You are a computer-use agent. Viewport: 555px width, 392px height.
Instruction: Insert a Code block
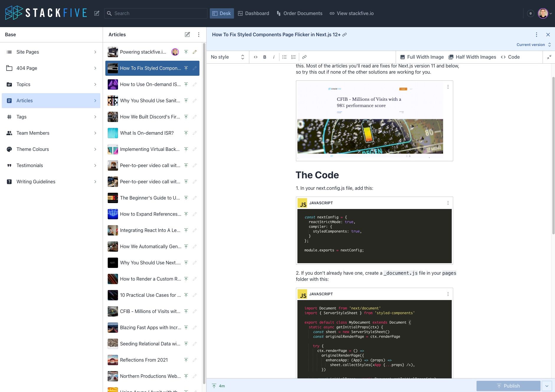coord(510,57)
